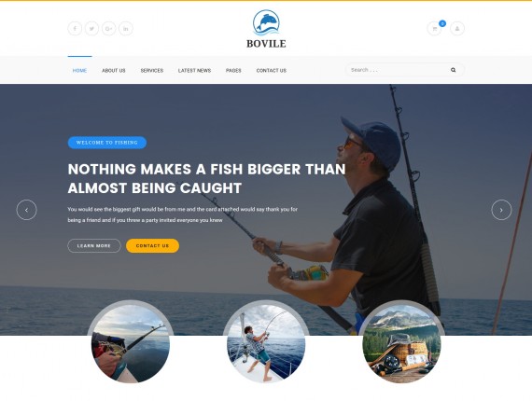This screenshot has height=401, width=532.
Task: Open the Services menu item
Action: pyautogui.click(x=152, y=71)
